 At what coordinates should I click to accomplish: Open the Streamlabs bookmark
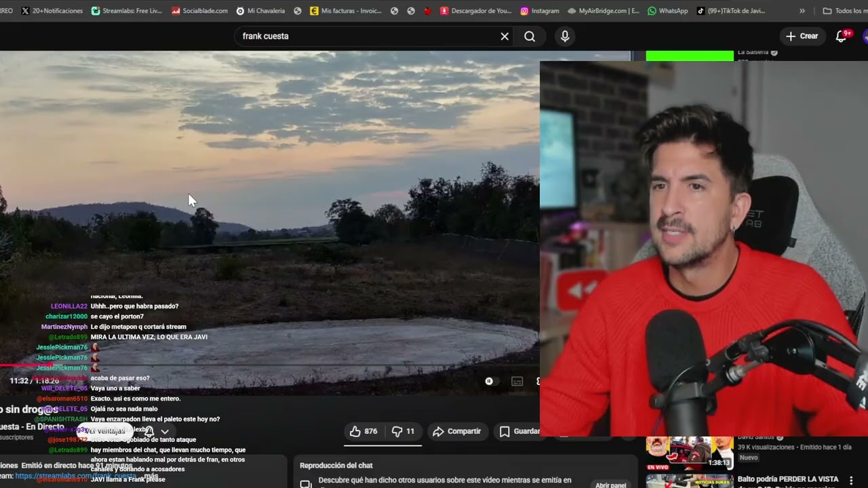[127, 11]
